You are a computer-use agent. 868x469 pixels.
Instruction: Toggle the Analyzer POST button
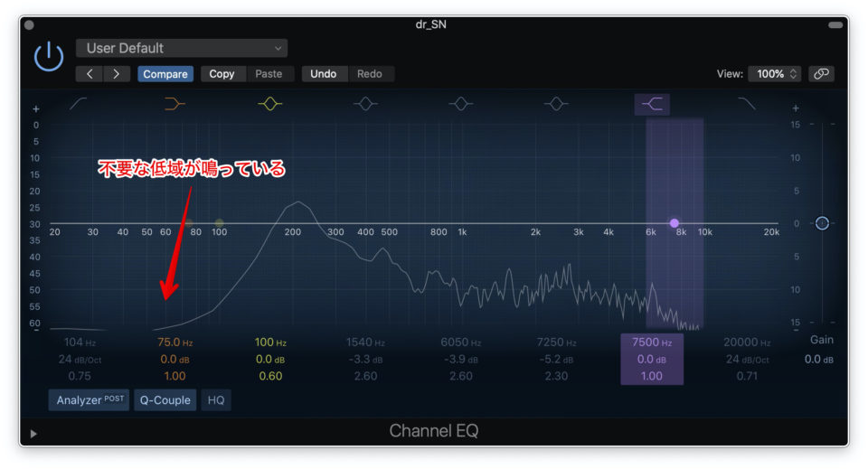(90, 400)
